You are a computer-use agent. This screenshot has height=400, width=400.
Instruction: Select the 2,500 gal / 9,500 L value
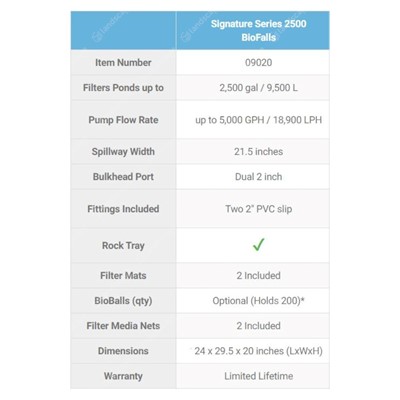click(x=258, y=88)
